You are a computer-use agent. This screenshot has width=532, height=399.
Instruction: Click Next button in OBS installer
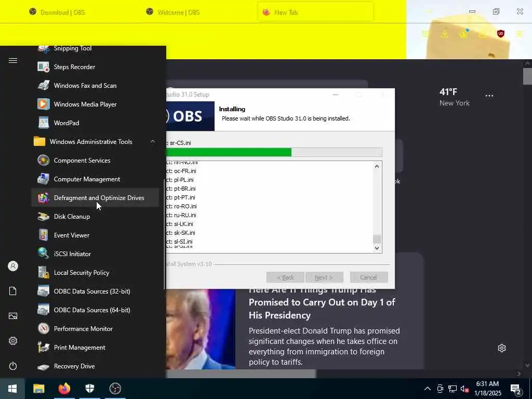coord(324,277)
